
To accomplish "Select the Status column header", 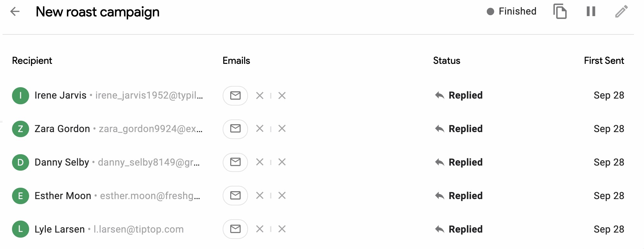I will 446,61.
